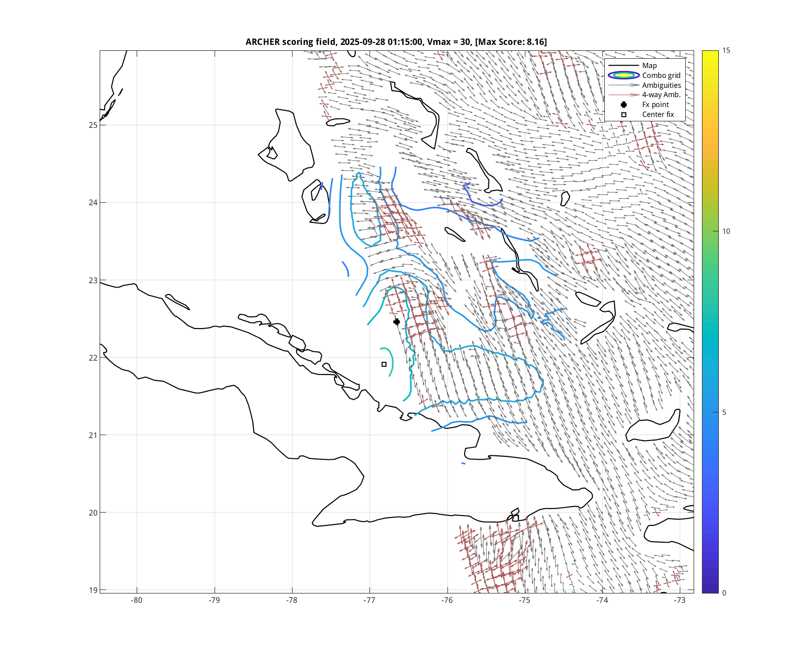Screen dimensions: 812x666
Task: Select the Combo grid legend label
Action: click(x=661, y=75)
